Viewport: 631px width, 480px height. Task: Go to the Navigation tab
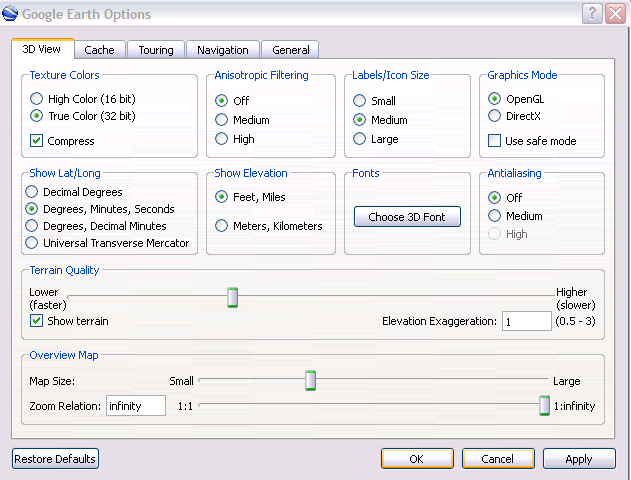pyautogui.click(x=222, y=50)
